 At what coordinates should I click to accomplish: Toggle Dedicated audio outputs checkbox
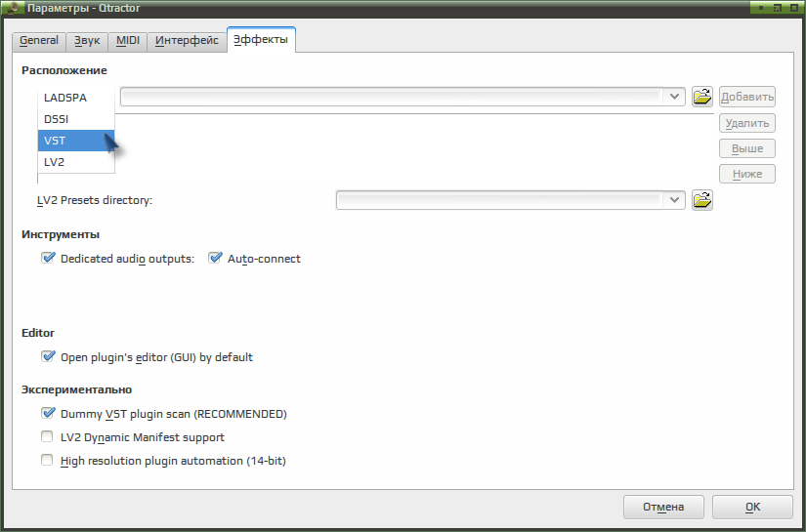48,258
